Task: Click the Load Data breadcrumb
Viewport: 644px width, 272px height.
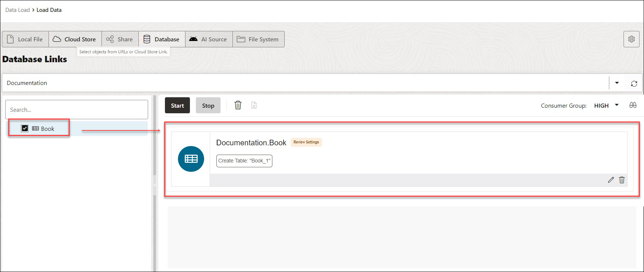Action: (x=49, y=10)
